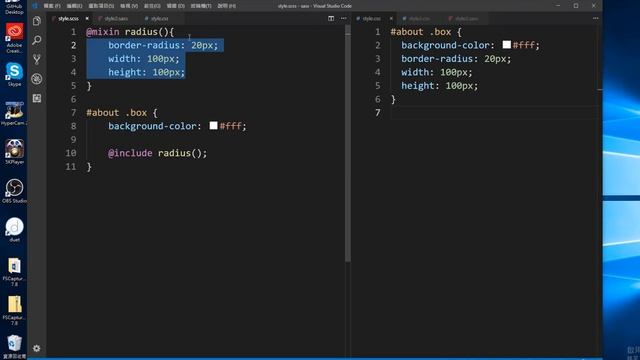Image resolution: width=640 pixels, height=360 pixels.
Task: Open More Actions ellipsis in right editor group
Action: 596,18
